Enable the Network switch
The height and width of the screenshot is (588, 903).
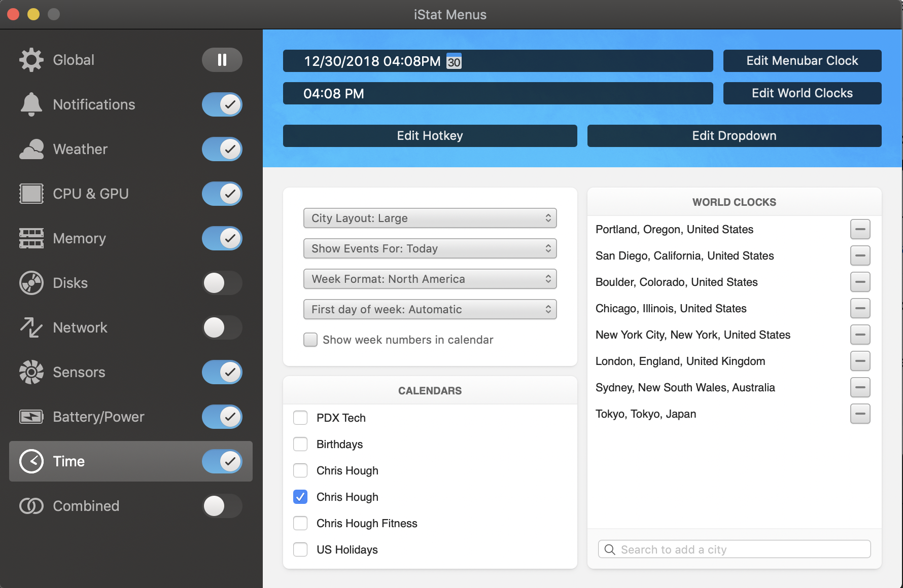(x=222, y=327)
